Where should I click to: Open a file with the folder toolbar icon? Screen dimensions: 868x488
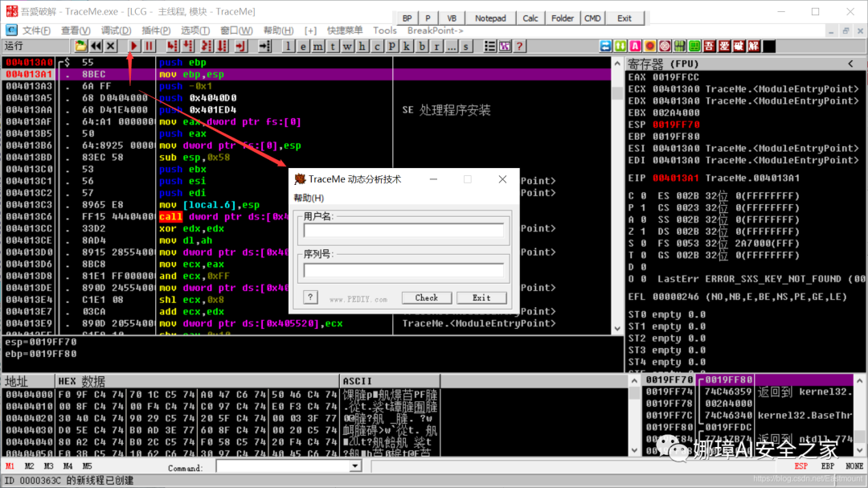point(81,46)
